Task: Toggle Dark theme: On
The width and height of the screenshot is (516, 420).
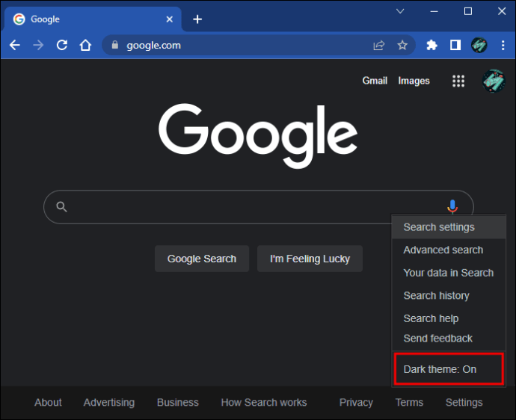Action: tap(449, 369)
